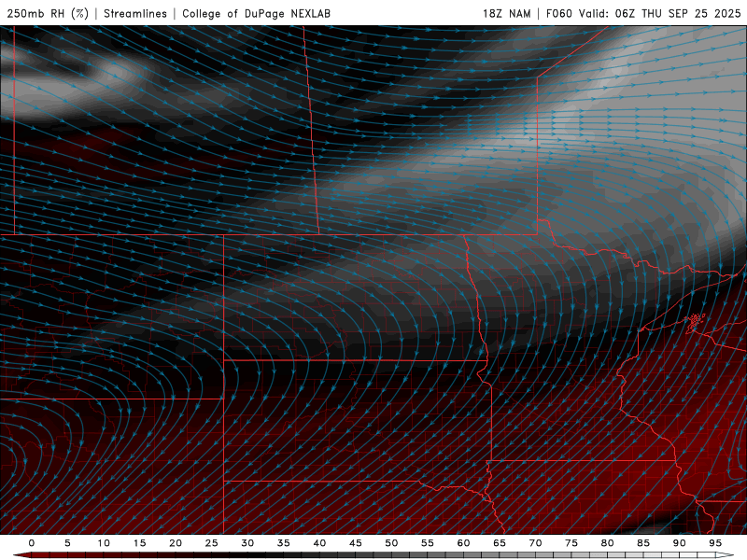
Task: Click the "Valid: 06Z THU SEP 25 2025" text
Action: pyautogui.click(x=660, y=13)
